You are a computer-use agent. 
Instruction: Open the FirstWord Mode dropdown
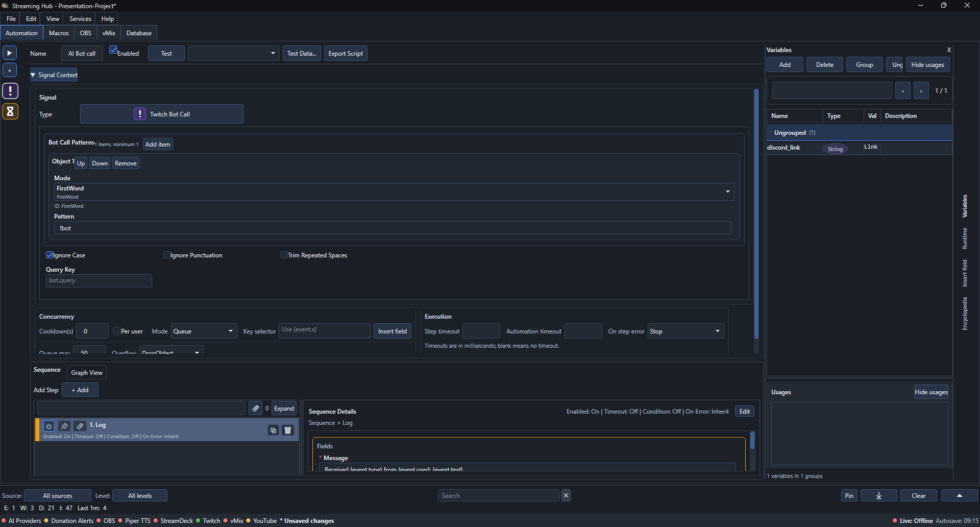coord(394,192)
